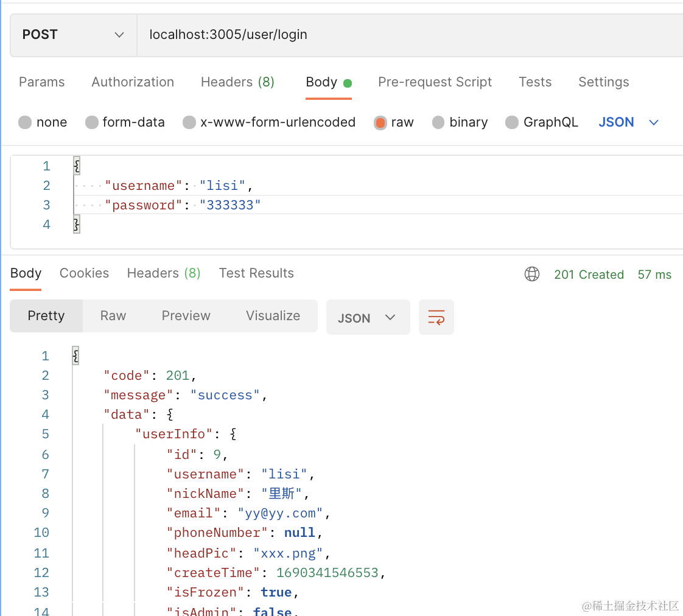Click the Visualize response button
Viewport: 683px width, 616px height.
pyautogui.click(x=273, y=315)
